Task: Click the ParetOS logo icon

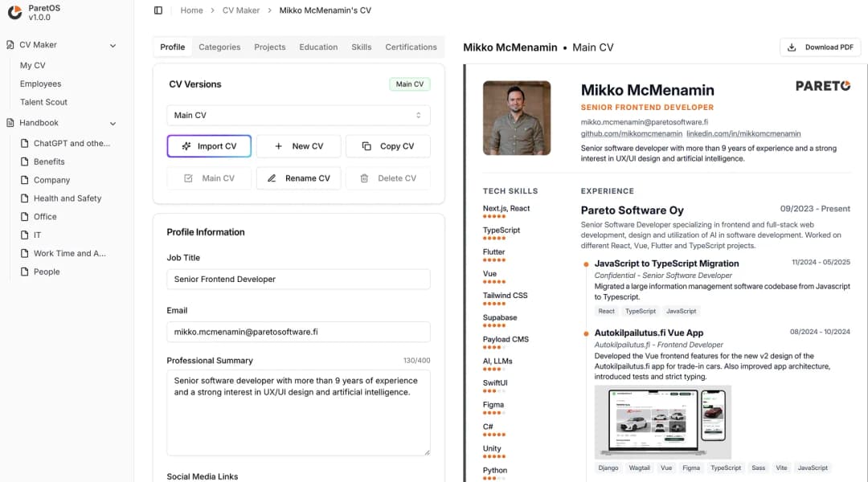Action: (14, 12)
